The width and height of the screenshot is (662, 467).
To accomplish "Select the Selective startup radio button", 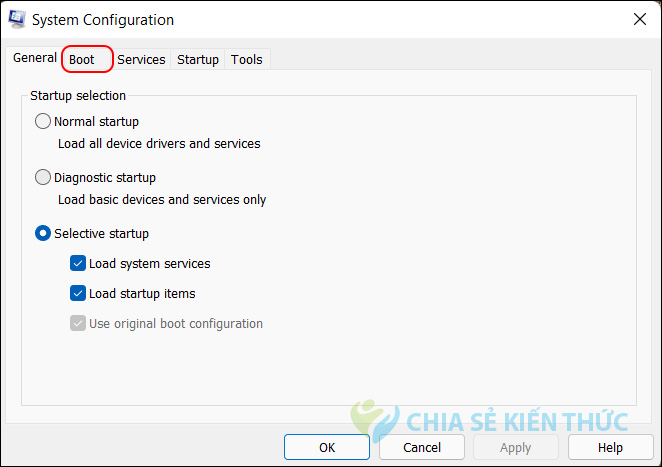I will tap(43, 233).
